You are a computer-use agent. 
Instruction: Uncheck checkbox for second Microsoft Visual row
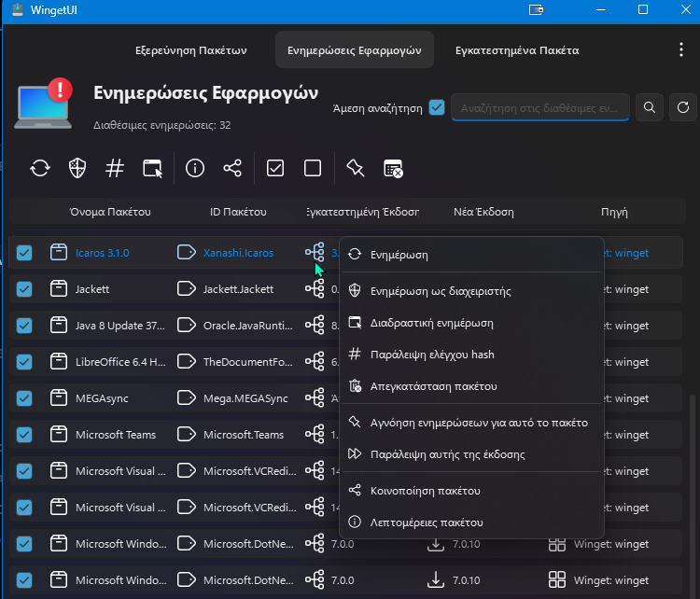pos(24,507)
